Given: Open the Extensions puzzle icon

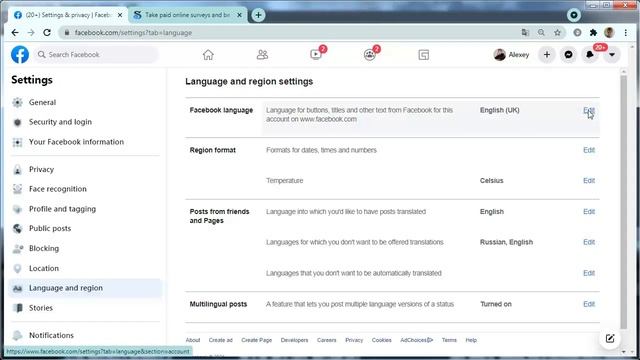Looking at the screenshot, I should (x=593, y=33).
